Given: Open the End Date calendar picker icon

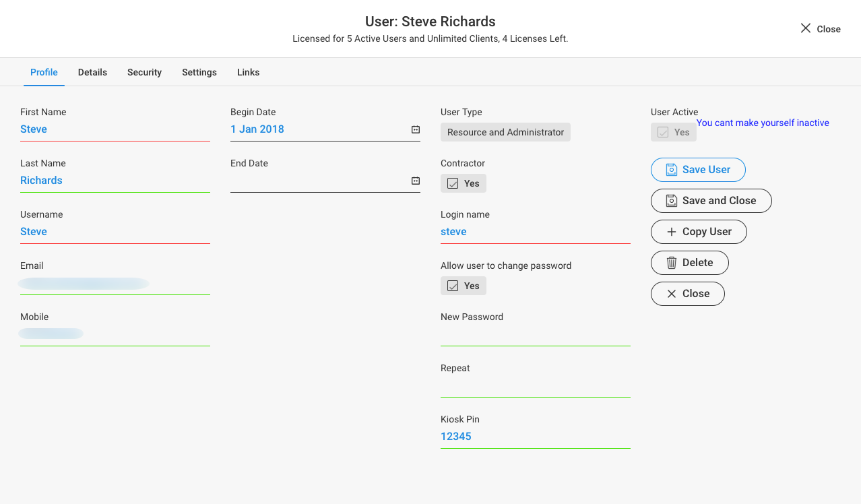Looking at the screenshot, I should 416,181.
